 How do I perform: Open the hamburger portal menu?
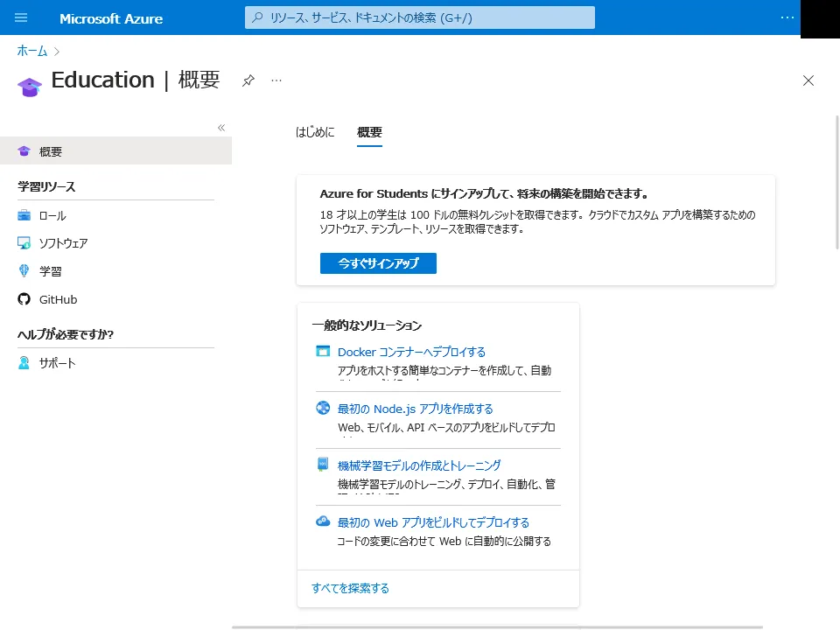tap(22, 17)
